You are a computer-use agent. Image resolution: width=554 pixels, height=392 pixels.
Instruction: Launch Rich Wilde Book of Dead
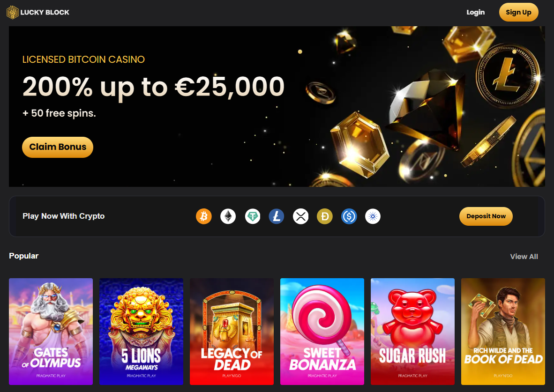(x=503, y=331)
